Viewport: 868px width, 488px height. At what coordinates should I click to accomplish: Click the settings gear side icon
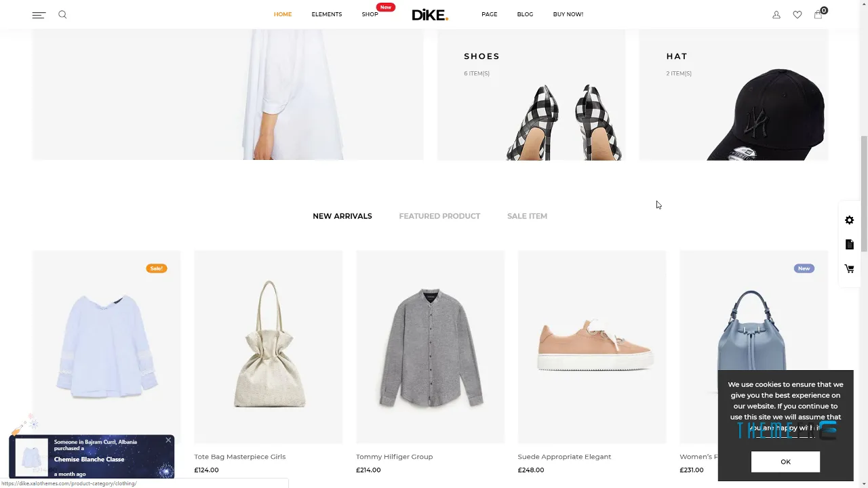(850, 220)
